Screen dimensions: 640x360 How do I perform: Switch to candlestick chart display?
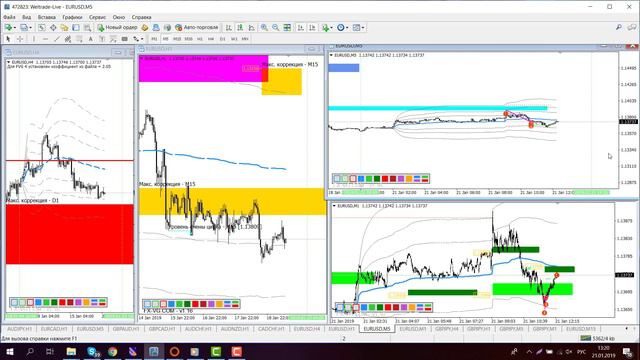(x=240, y=28)
